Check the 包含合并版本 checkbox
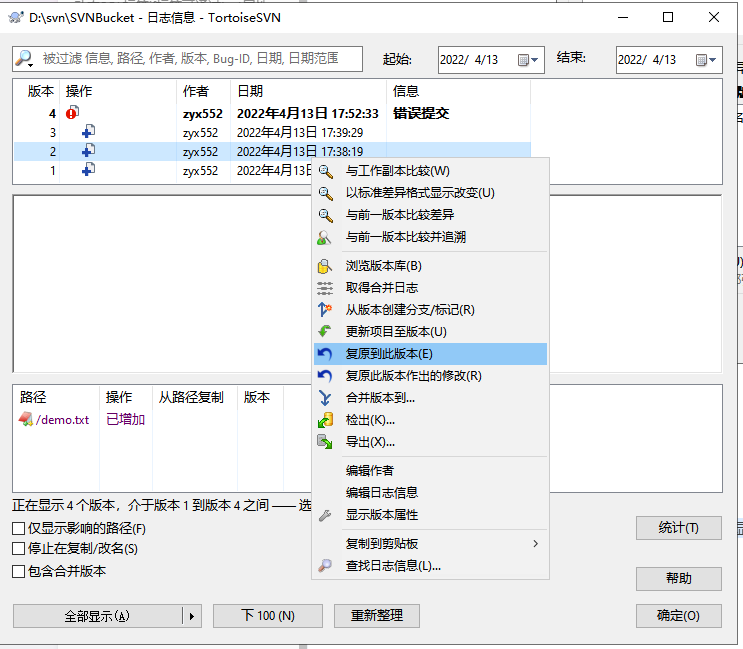Screen dimensions: 743x649 point(18,571)
